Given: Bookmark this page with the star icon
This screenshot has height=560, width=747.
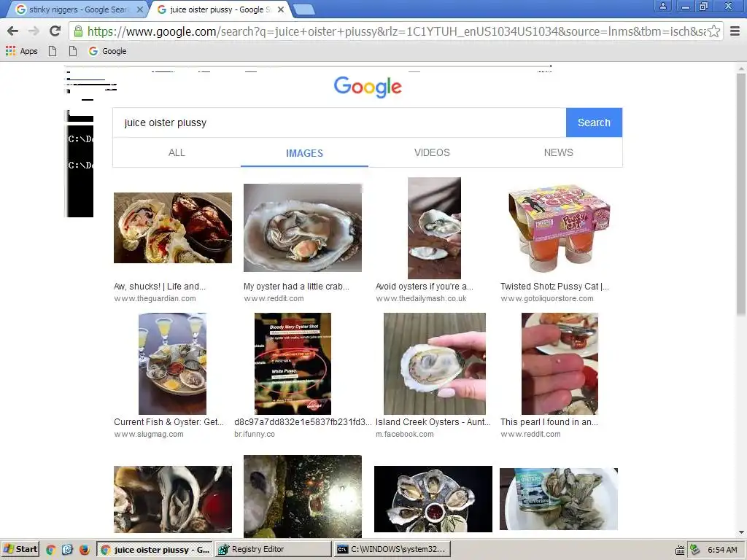Looking at the screenshot, I should [713, 31].
